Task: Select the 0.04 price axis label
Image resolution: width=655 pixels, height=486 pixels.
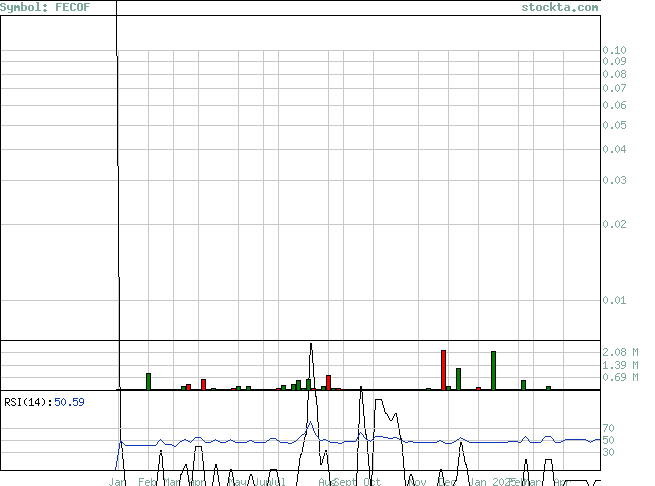Action: click(614, 149)
